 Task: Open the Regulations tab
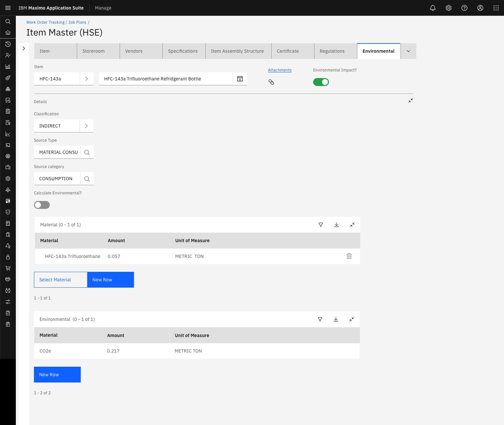pyautogui.click(x=336, y=51)
